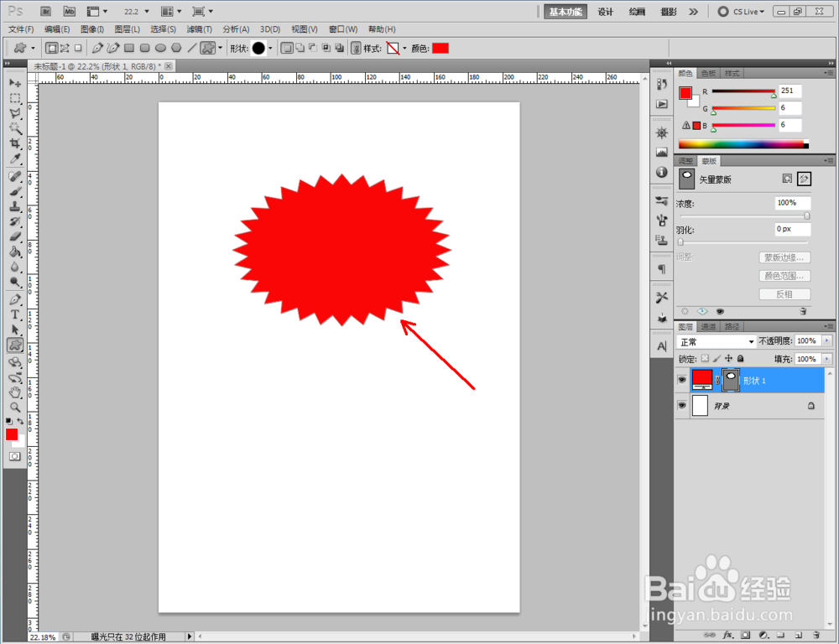Hide the 形状 1 layer
839x644 pixels.
click(x=681, y=380)
